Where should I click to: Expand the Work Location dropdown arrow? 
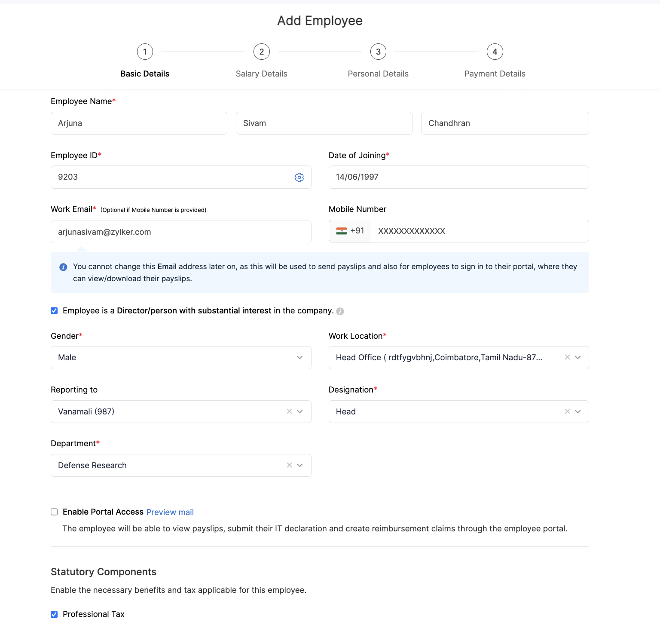tap(578, 357)
